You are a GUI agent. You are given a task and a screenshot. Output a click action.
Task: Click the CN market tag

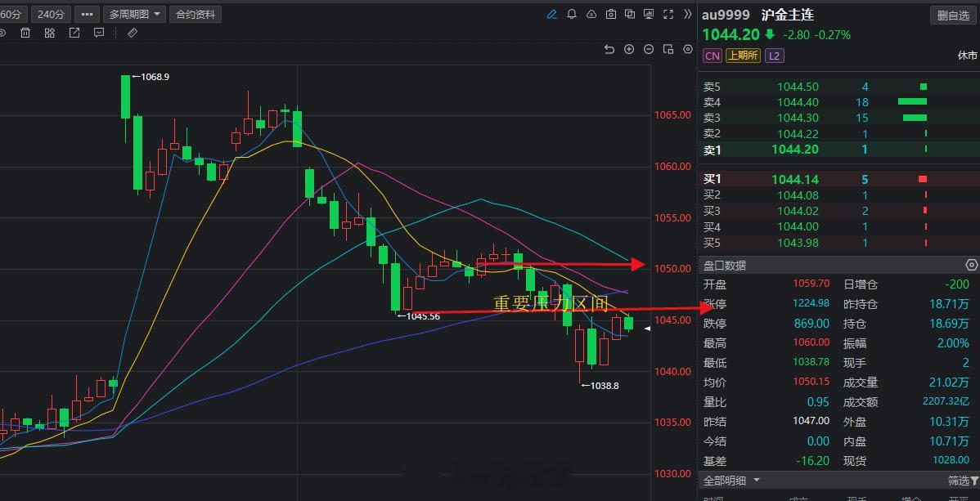pos(712,56)
